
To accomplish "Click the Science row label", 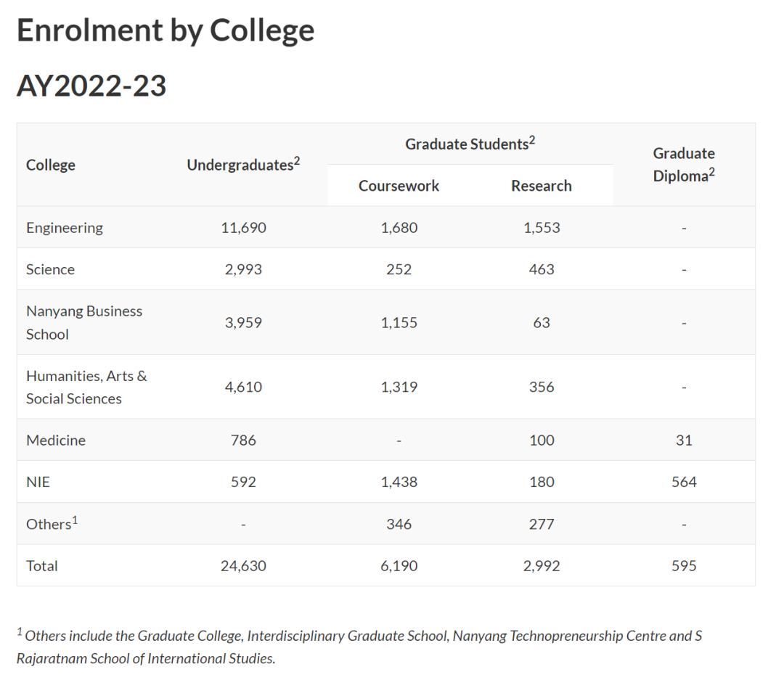I will pos(51,270).
